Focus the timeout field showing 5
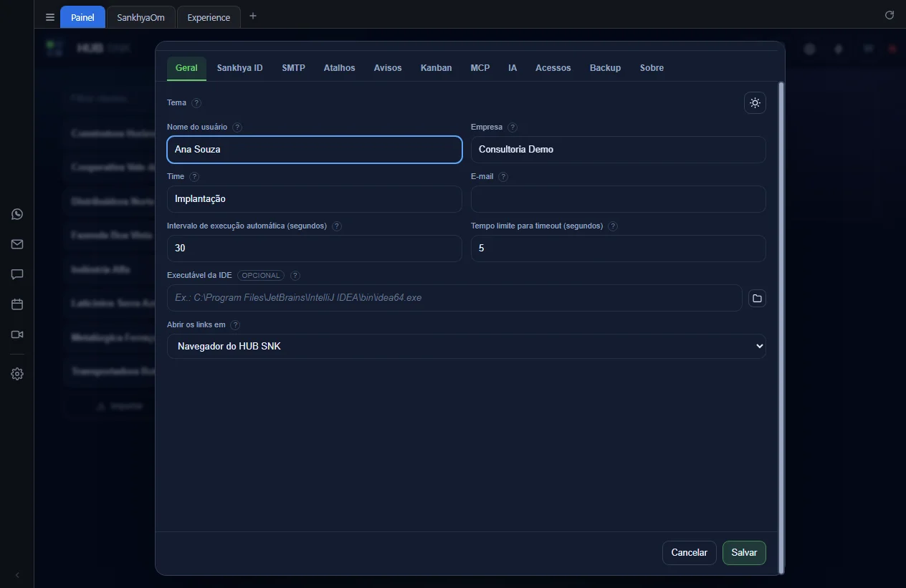This screenshot has height=588, width=906. click(619, 249)
